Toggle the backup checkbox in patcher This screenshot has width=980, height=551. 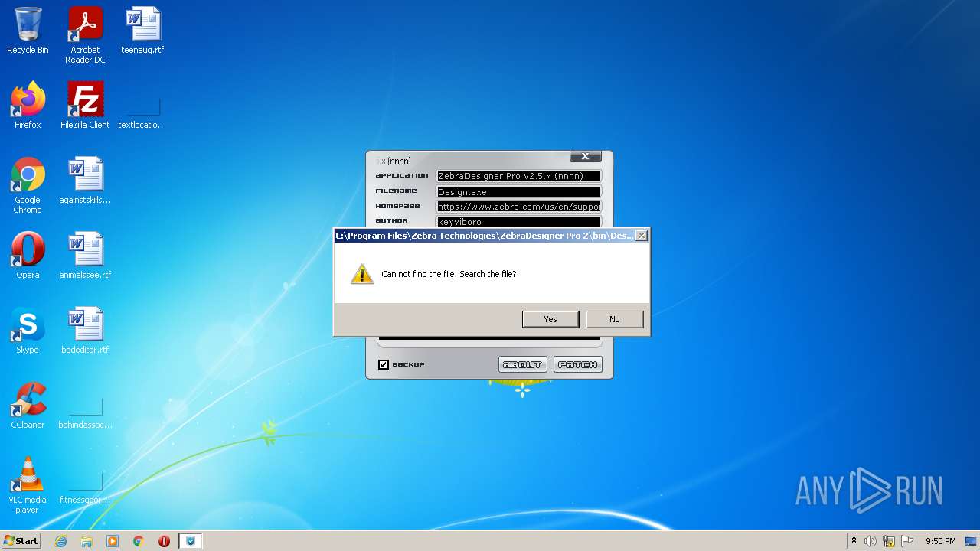pyautogui.click(x=384, y=364)
